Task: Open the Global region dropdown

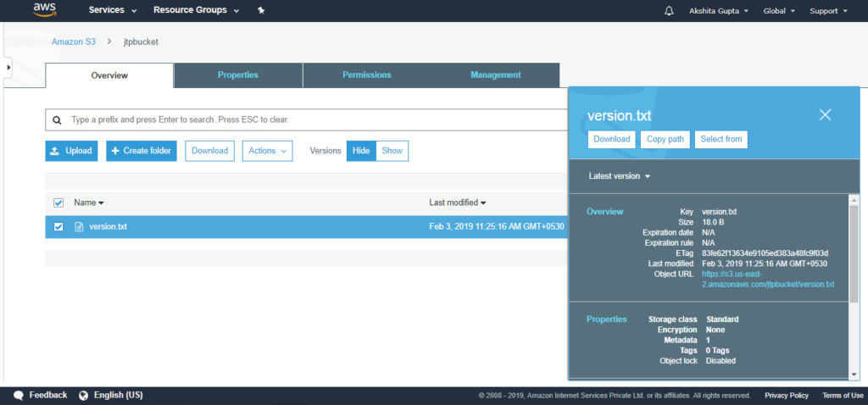Action: (x=779, y=11)
